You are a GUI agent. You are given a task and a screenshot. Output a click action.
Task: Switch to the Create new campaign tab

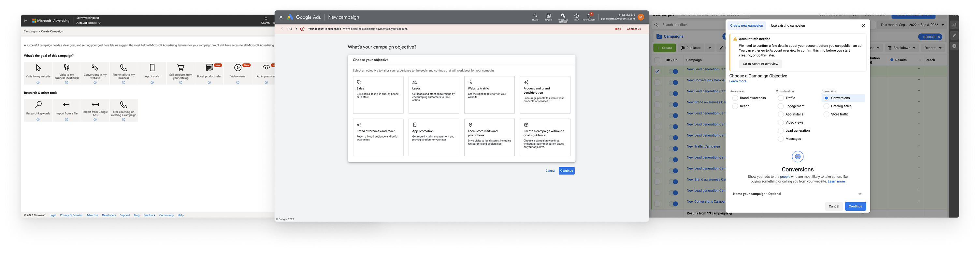coord(746,26)
